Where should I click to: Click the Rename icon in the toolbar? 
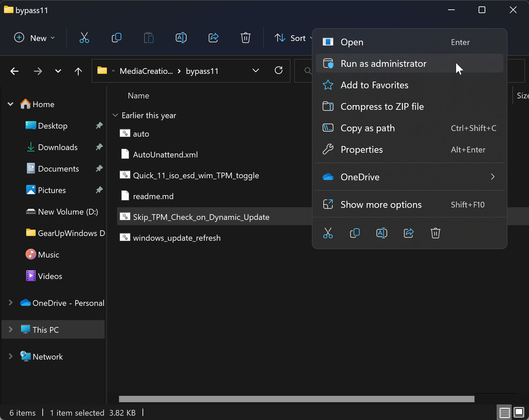tap(181, 38)
